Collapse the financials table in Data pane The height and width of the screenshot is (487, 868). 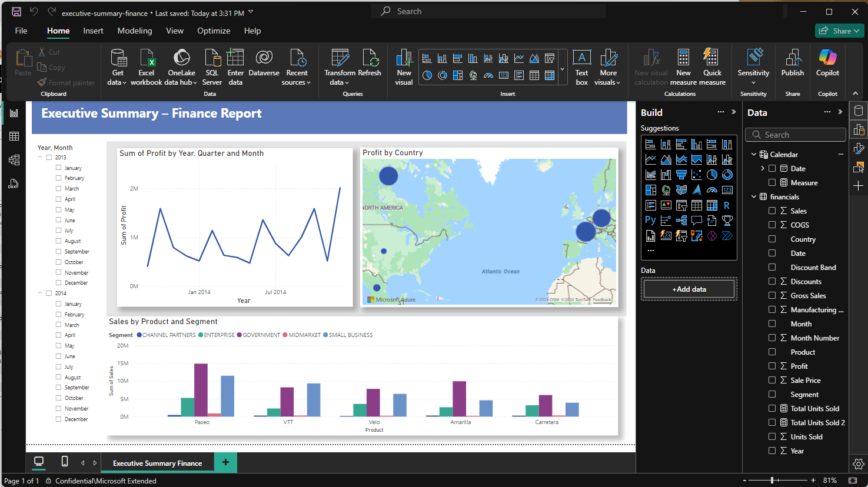(754, 196)
